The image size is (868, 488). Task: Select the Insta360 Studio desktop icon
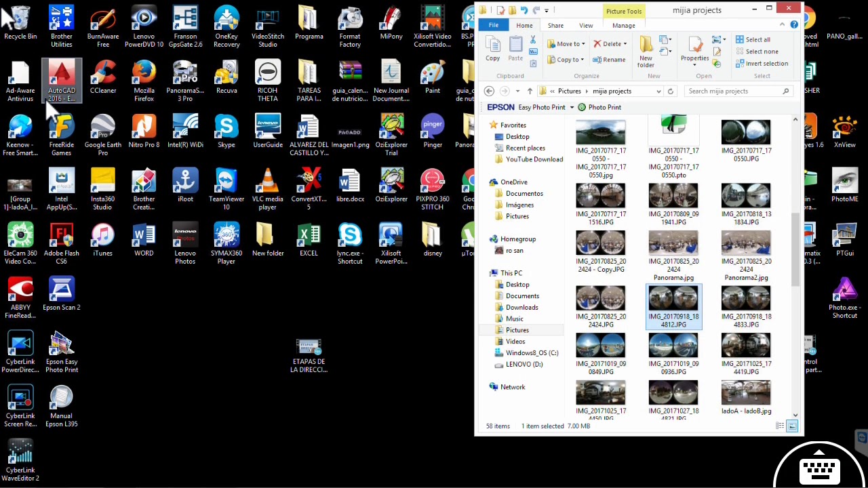click(103, 189)
